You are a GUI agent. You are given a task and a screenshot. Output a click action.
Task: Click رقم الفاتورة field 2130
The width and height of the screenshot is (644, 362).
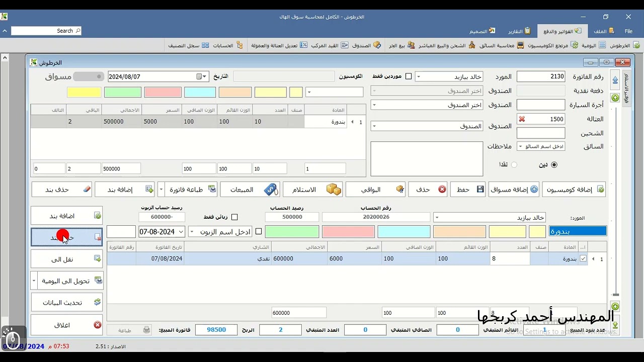(541, 76)
